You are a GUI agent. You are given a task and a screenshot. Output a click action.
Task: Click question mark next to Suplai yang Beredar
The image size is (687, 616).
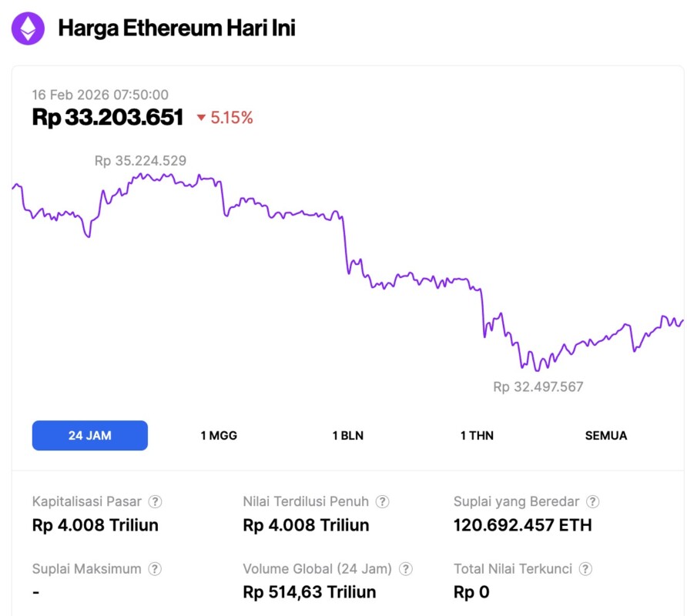point(592,501)
